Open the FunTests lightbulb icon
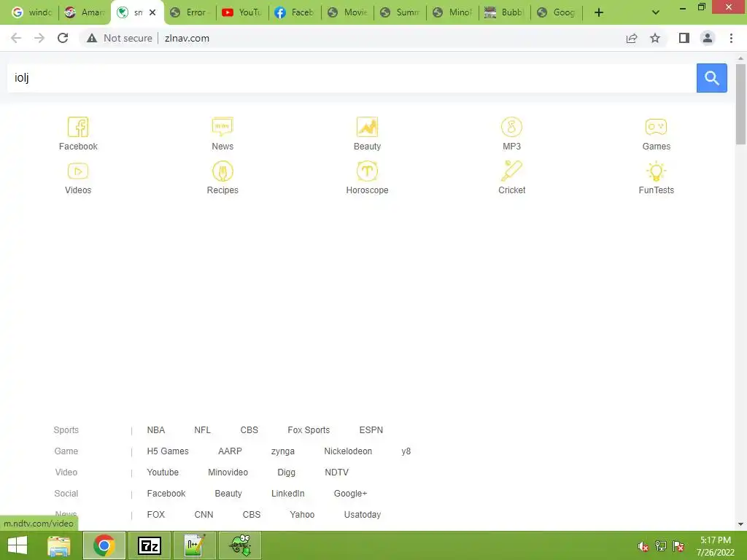Image resolution: width=747 pixels, height=560 pixels. click(656, 171)
